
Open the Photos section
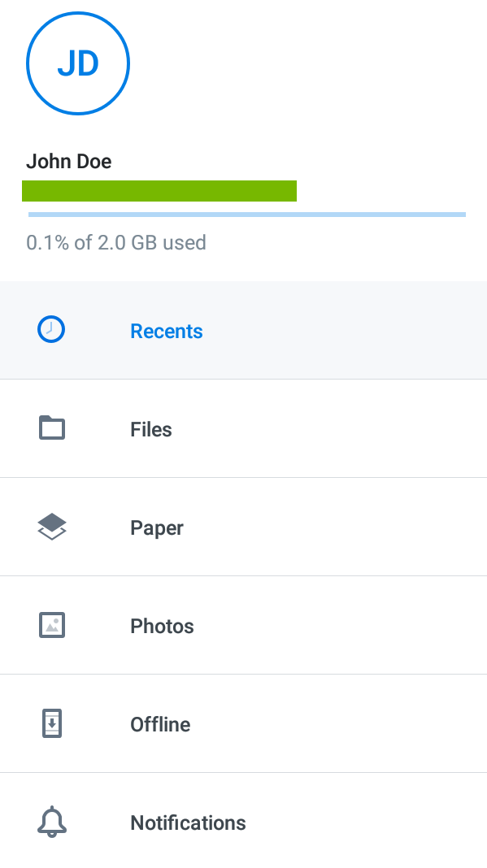(x=161, y=626)
